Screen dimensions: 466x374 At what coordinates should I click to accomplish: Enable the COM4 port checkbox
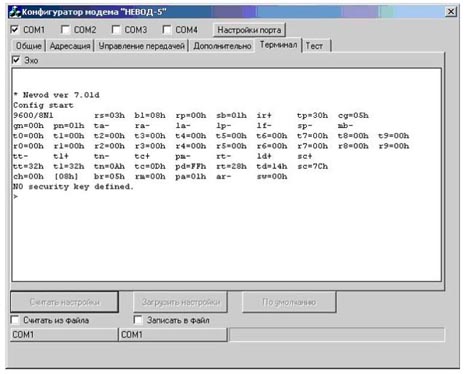(167, 30)
